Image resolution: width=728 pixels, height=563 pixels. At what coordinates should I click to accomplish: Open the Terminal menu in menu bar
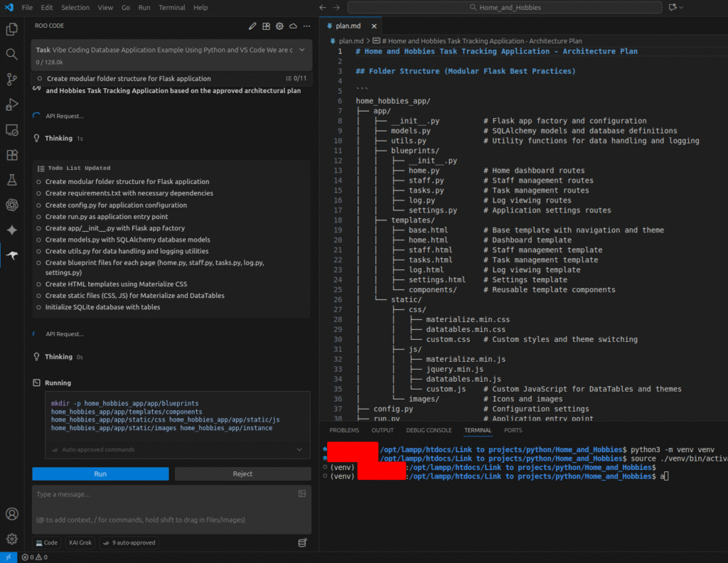pyautogui.click(x=171, y=7)
